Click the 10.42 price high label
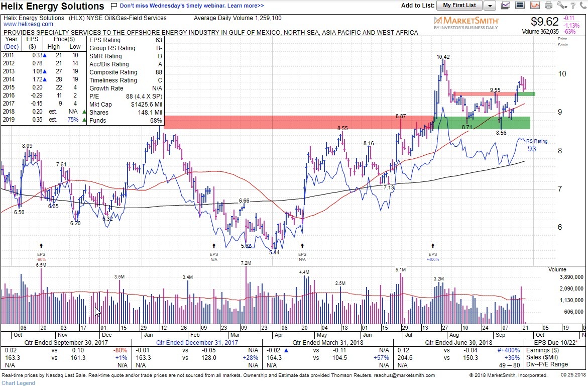Image resolution: width=588 pixels, height=386 pixels. [x=443, y=57]
